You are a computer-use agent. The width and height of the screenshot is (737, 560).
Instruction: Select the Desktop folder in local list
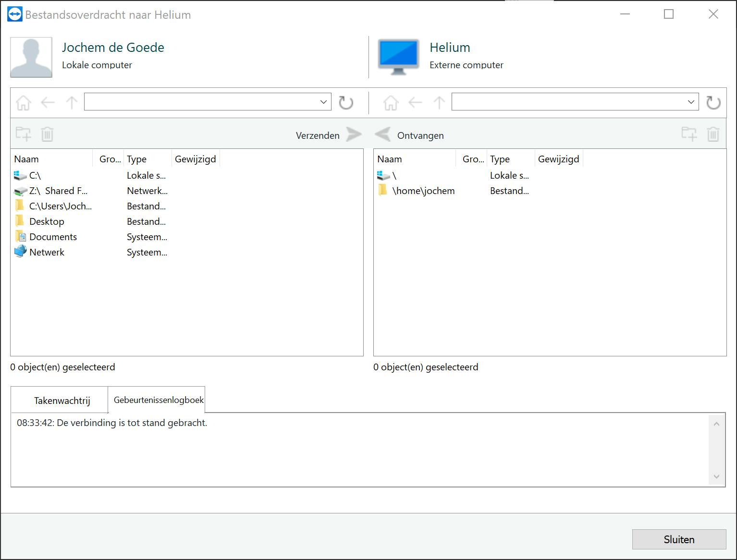pos(47,221)
